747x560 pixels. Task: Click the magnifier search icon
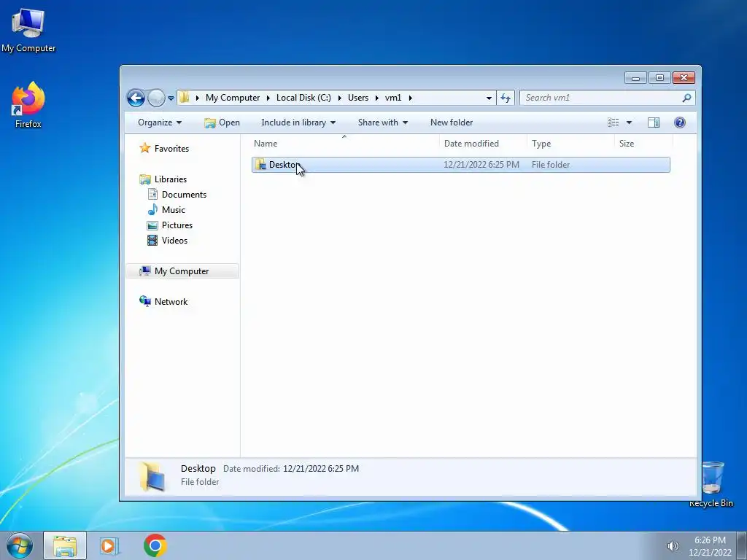click(x=686, y=98)
